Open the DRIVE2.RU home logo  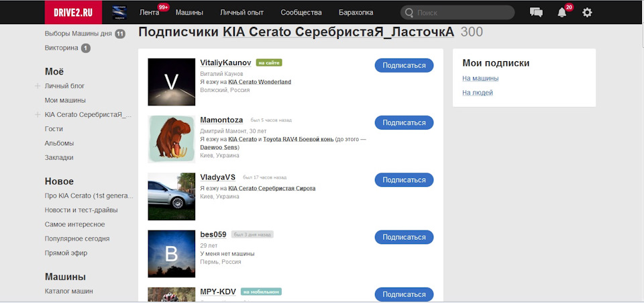click(x=73, y=12)
